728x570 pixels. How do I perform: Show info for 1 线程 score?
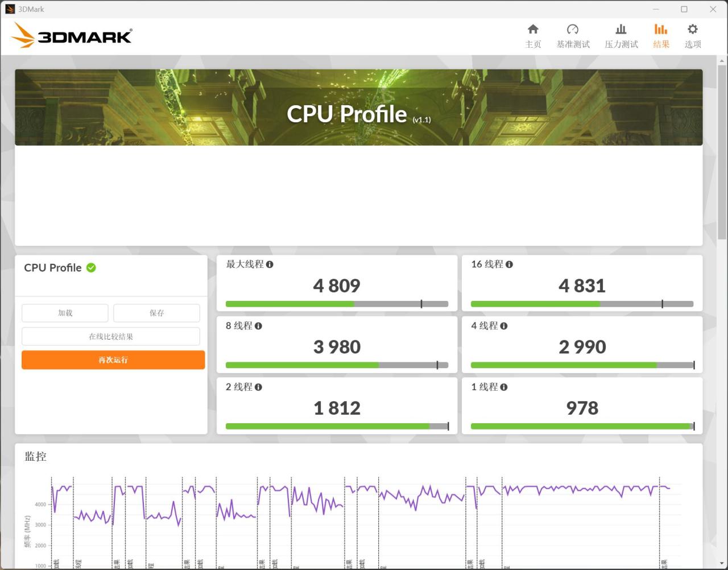click(503, 387)
